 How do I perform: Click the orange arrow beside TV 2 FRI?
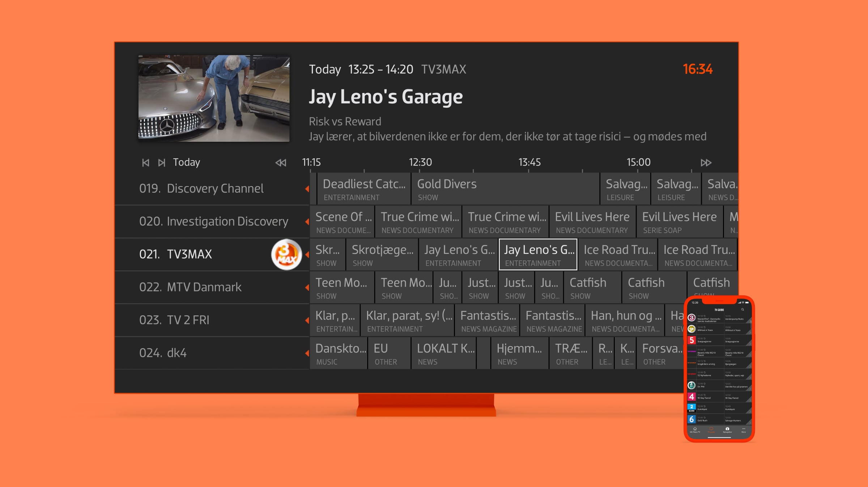pyautogui.click(x=307, y=320)
